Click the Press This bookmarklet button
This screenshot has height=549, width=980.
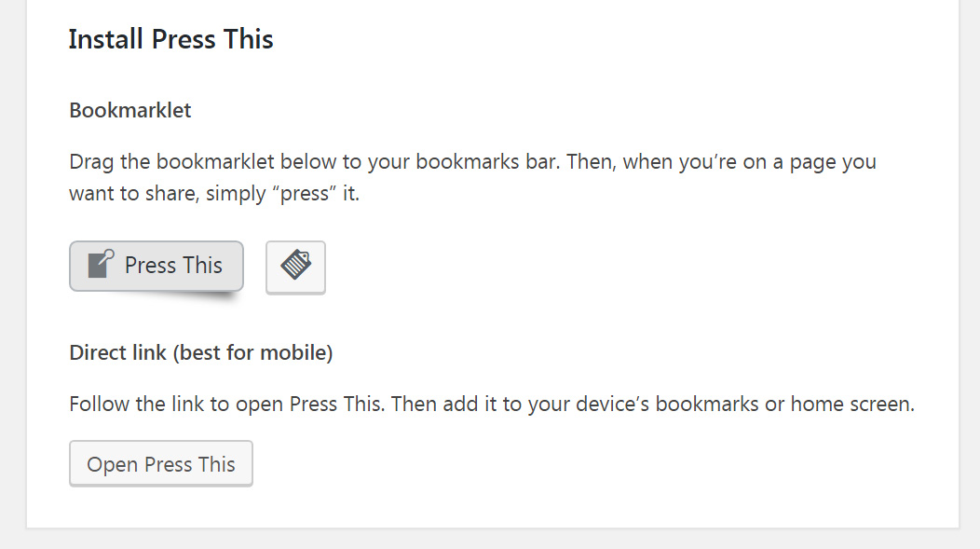click(156, 266)
